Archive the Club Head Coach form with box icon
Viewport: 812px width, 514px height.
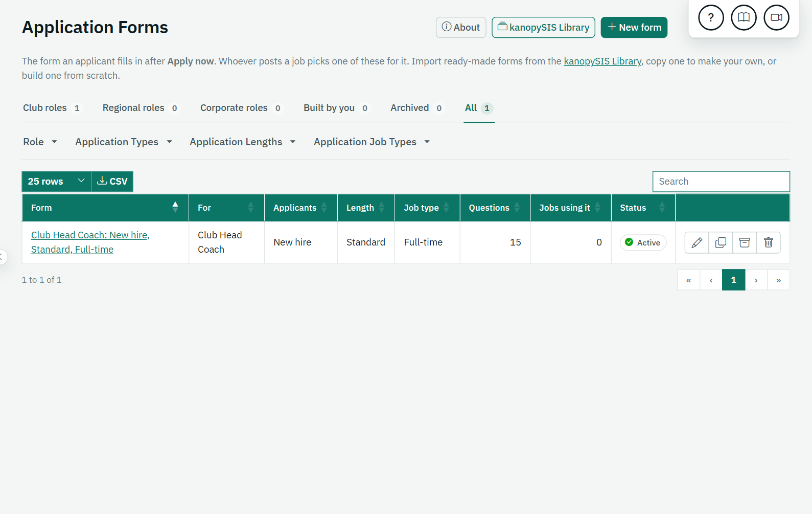745,242
